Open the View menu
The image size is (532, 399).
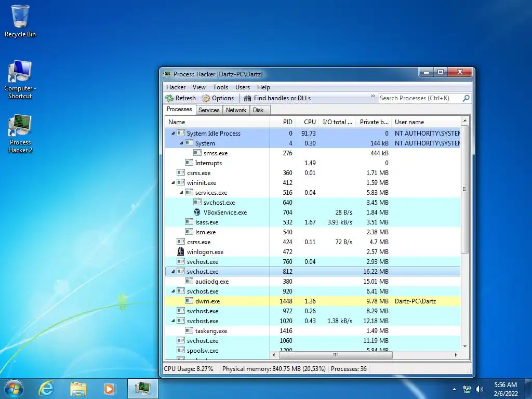(x=199, y=87)
